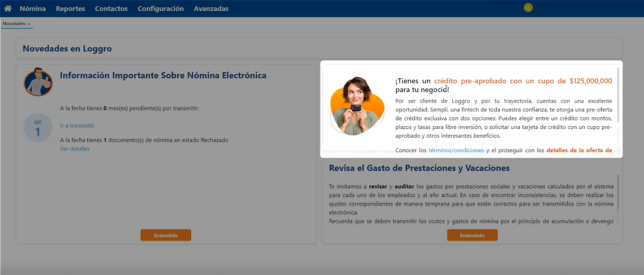This screenshot has height=275, width=644.
Task: Open the Nómina menu
Action: (x=33, y=9)
